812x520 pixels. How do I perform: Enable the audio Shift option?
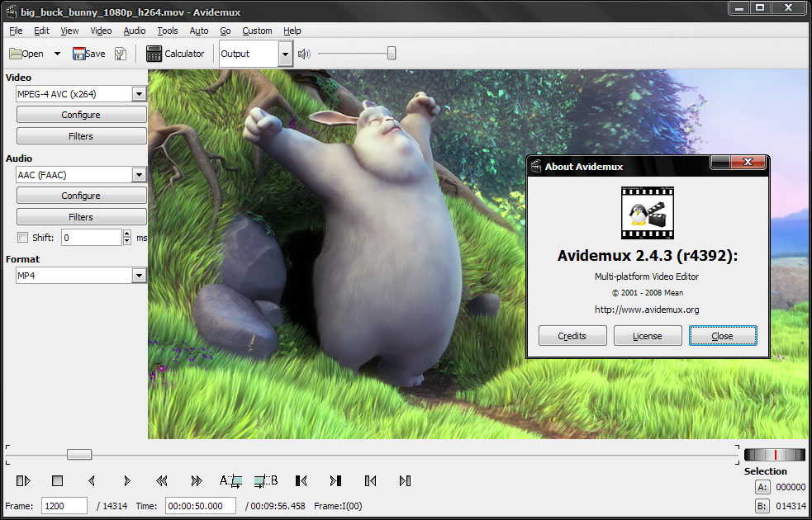(21, 237)
